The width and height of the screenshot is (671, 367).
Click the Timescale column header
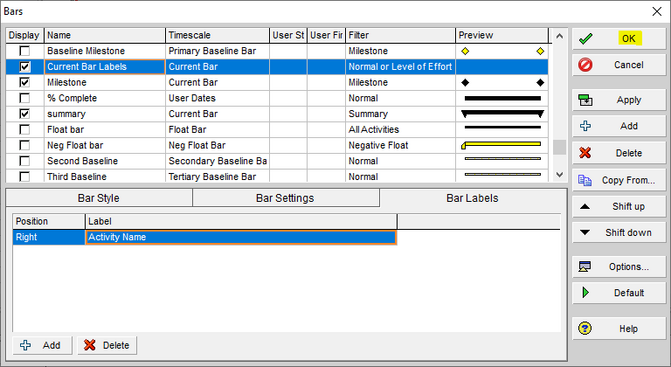click(217, 35)
